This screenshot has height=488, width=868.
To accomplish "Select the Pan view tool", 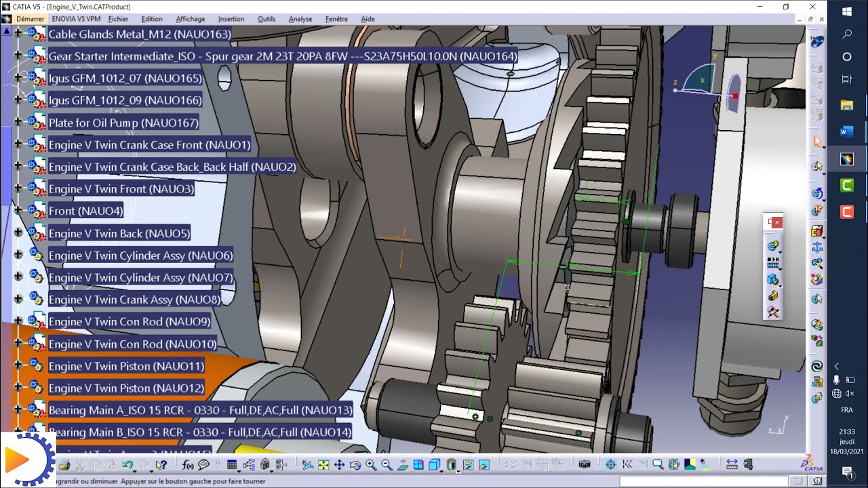I will (339, 465).
